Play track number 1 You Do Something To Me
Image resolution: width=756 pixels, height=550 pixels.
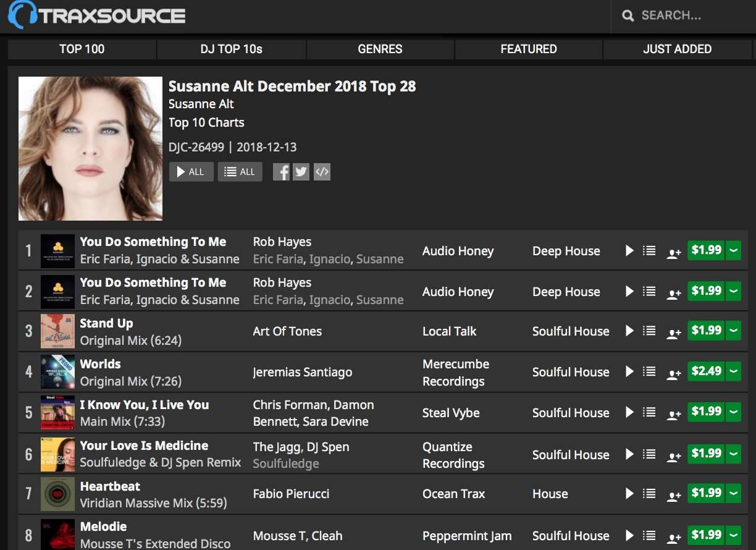[x=629, y=250]
